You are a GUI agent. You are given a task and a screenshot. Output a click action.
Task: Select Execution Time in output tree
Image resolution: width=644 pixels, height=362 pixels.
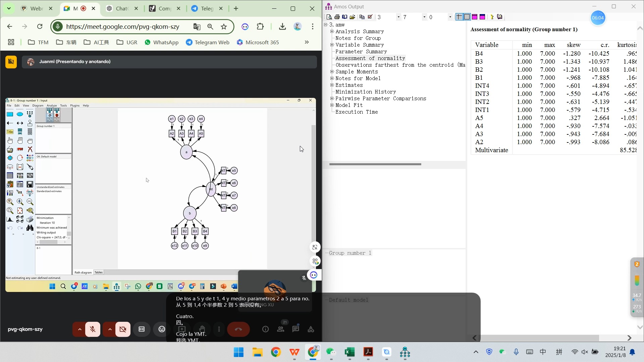tap(357, 112)
